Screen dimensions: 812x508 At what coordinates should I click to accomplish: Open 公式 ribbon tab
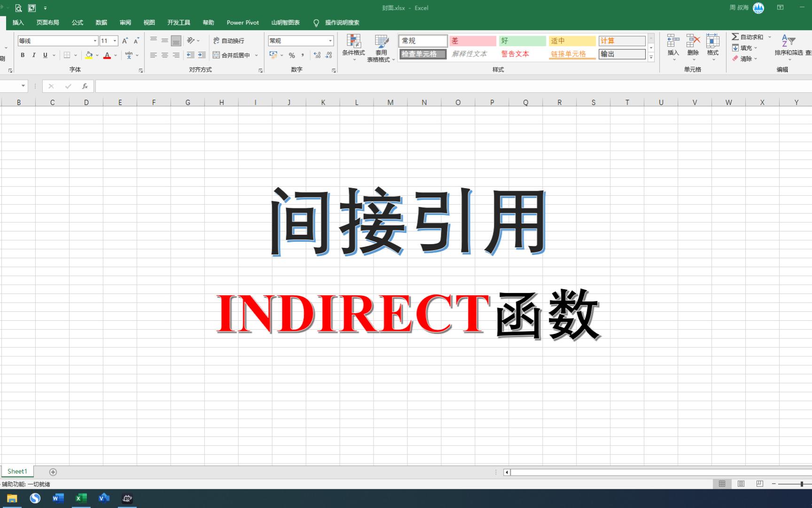[x=78, y=23]
